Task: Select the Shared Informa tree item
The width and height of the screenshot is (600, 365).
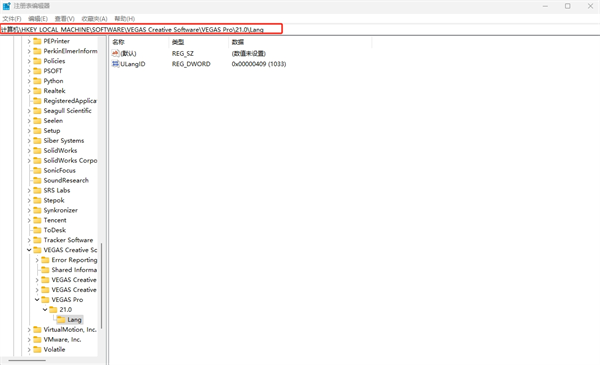Action: click(74, 270)
